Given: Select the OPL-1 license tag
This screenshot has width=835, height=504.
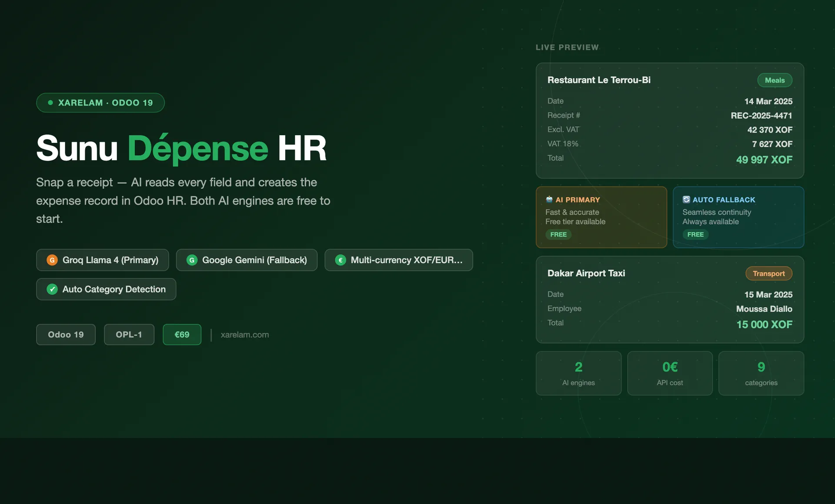Looking at the screenshot, I should (129, 335).
